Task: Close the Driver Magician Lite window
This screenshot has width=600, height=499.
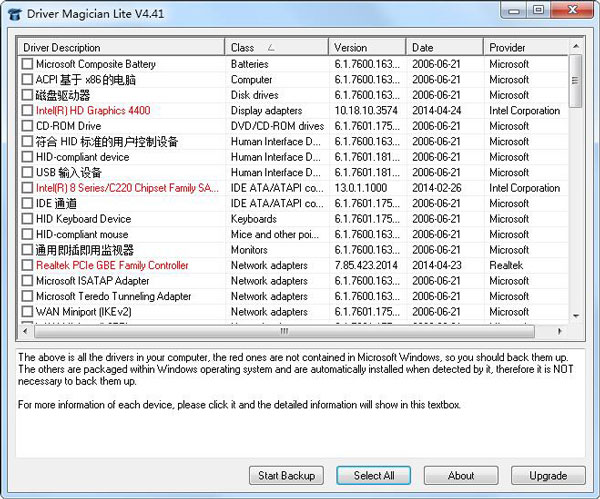Action: tap(572, 10)
